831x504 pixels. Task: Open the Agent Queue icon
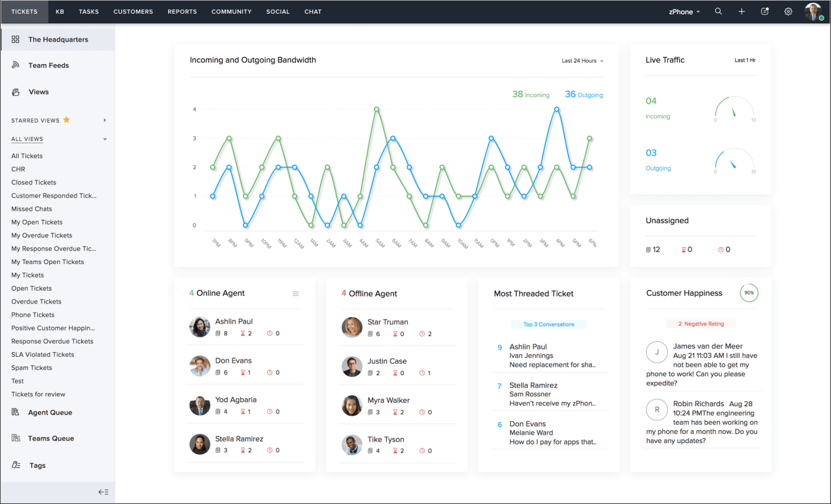click(x=15, y=413)
